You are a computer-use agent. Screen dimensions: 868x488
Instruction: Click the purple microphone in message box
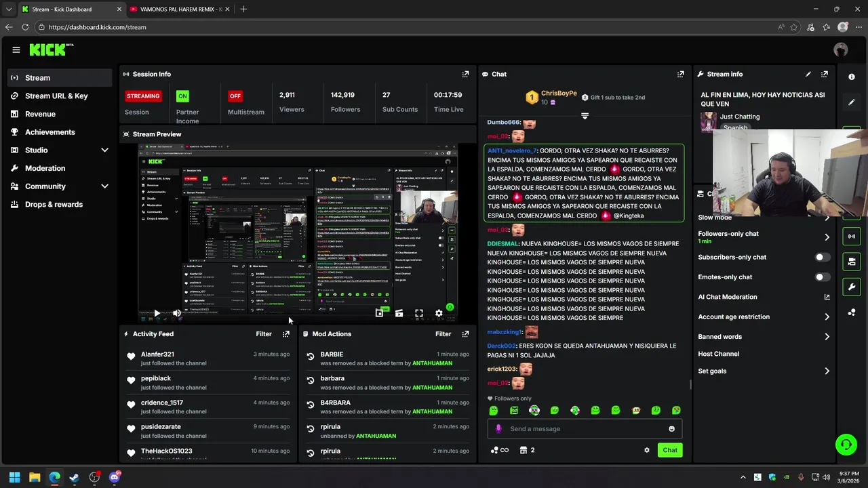tap(498, 429)
